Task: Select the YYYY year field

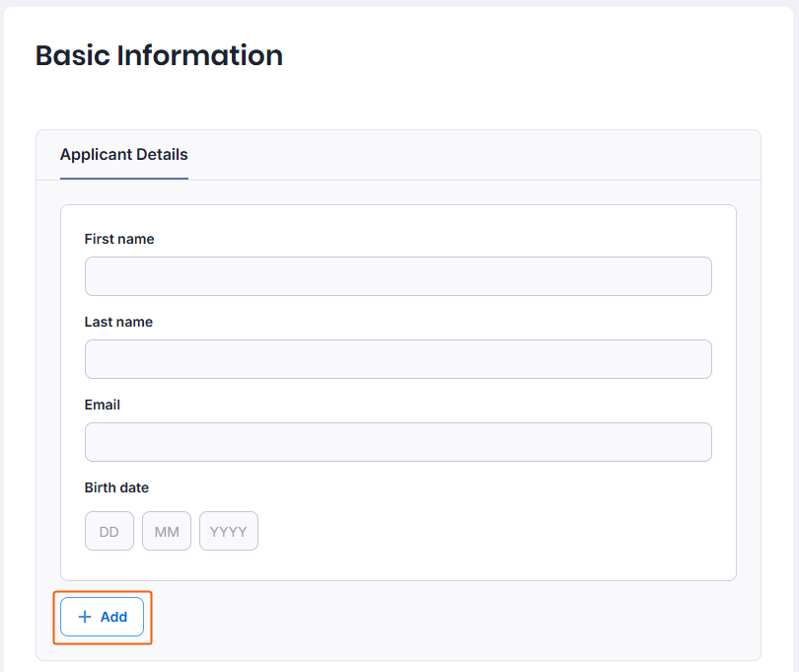Action: 229,531
